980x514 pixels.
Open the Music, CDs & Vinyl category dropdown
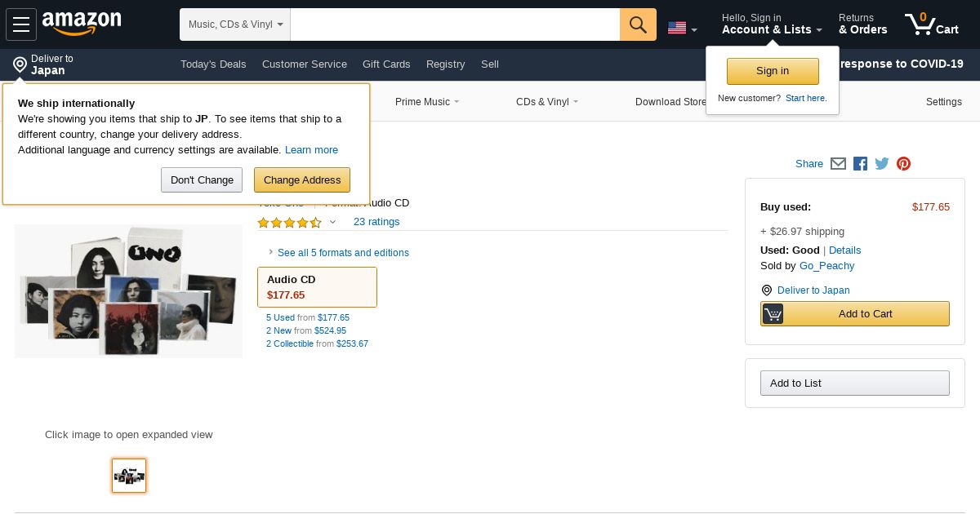pyautogui.click(x=235, y=24)
